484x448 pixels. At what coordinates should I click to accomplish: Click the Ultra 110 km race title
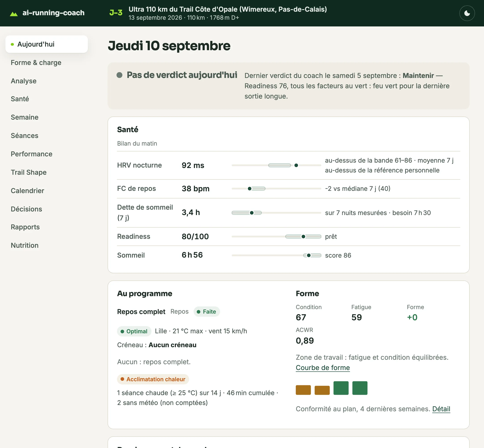click(228, 9)
